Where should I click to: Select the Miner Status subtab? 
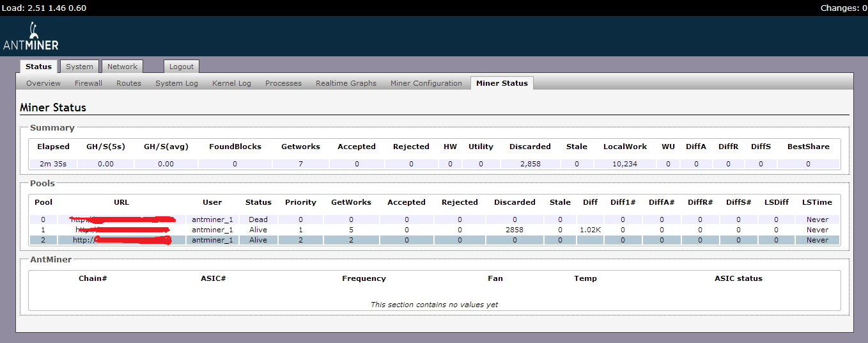pos(502,83)
